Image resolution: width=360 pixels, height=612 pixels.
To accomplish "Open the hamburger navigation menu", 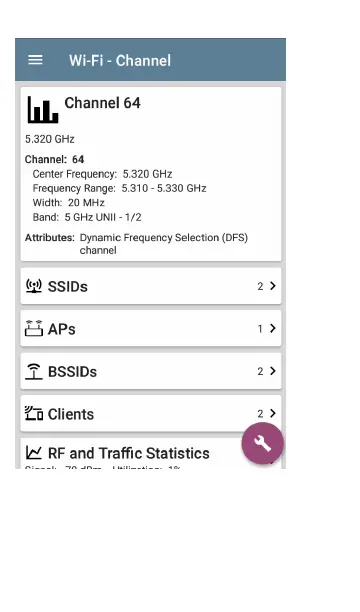I will click(x=35, y=60).
